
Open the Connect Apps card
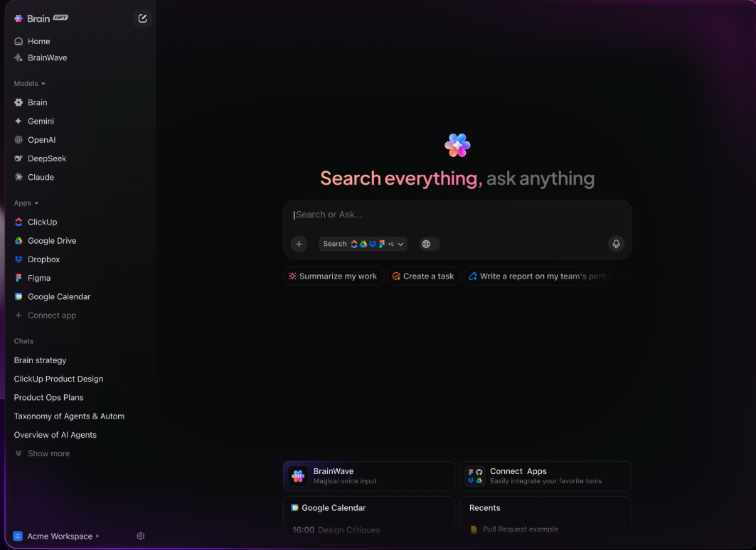click(x=545, y=476)
